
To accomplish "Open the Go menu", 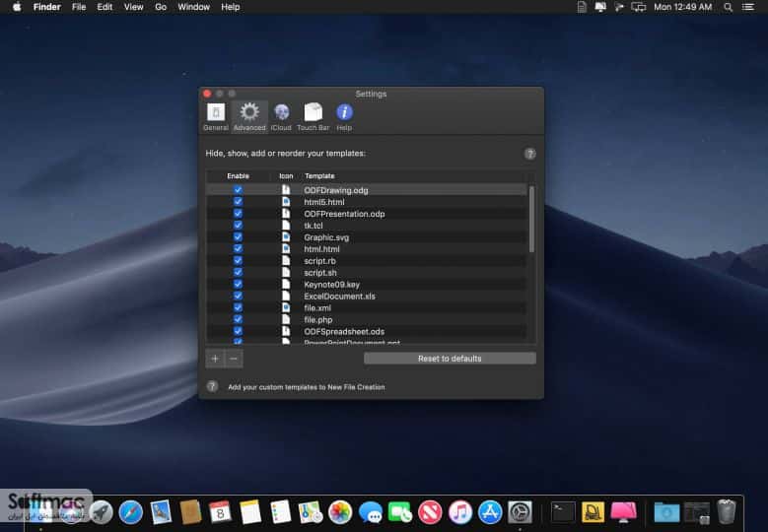I will (161, 7).
